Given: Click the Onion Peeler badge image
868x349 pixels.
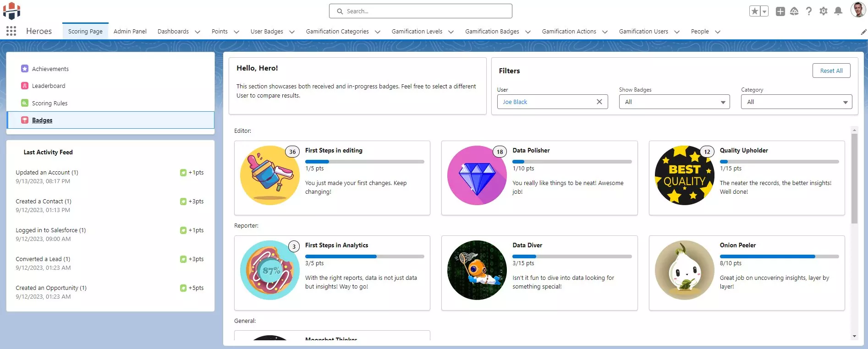Looking at the screenshot, I should 685,270.
